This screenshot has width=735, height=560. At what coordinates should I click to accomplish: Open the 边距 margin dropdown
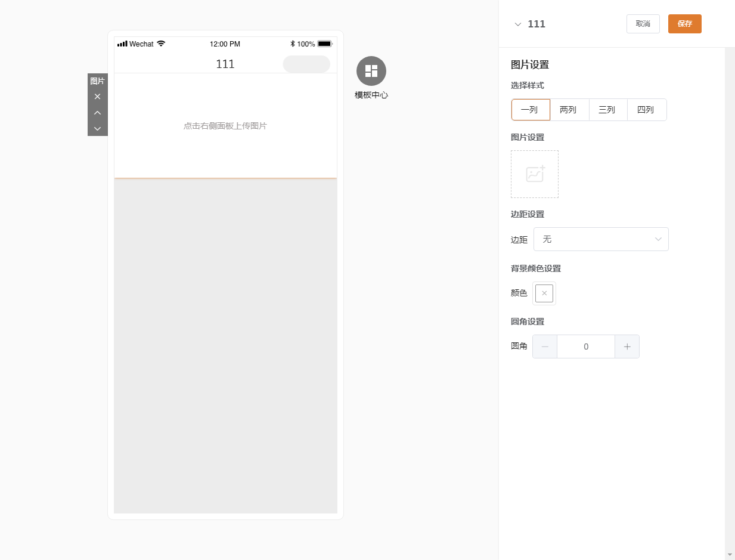(601, 239)
